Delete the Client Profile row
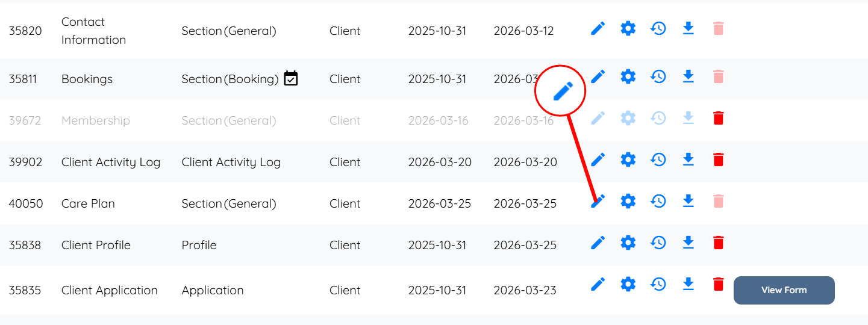 tap(718, 243)
